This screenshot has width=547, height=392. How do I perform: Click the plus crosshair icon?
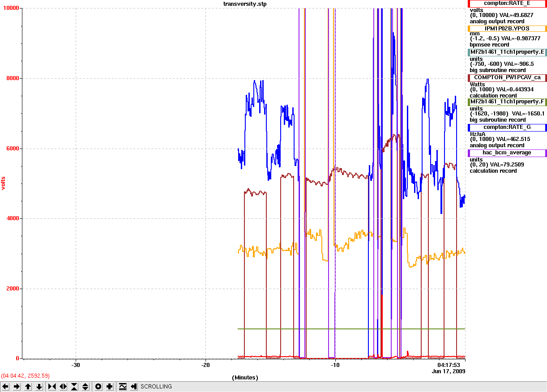coord(110,387)
